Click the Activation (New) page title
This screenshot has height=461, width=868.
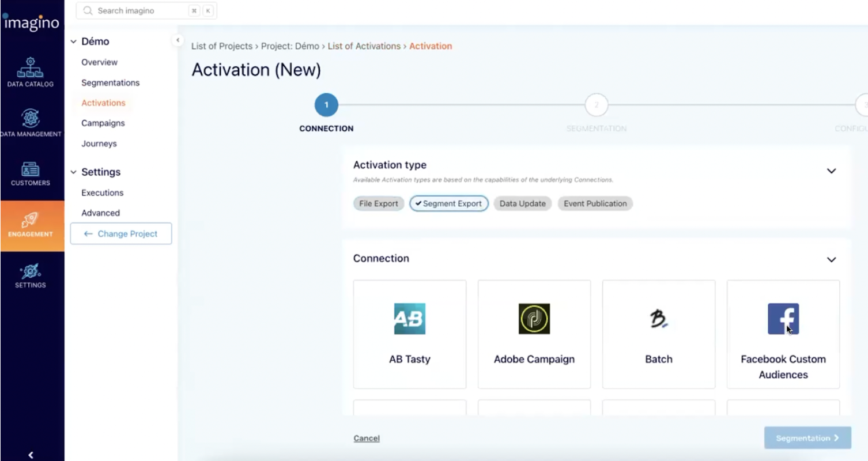point(256,70)
